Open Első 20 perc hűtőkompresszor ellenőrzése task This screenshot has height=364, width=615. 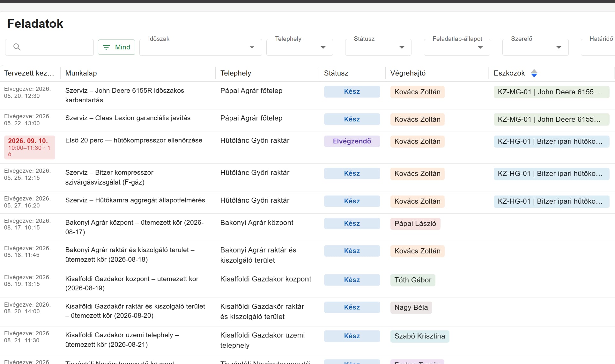[x=134, y=140]
